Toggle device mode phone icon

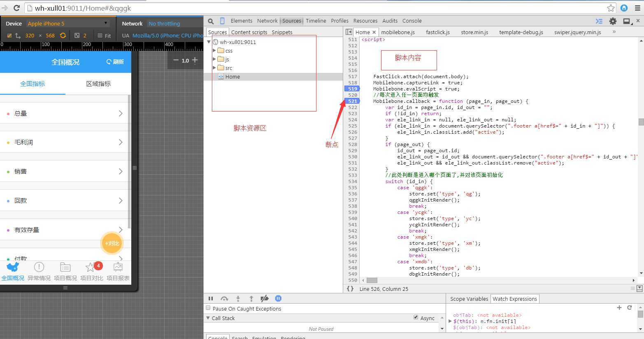[222, 21]
